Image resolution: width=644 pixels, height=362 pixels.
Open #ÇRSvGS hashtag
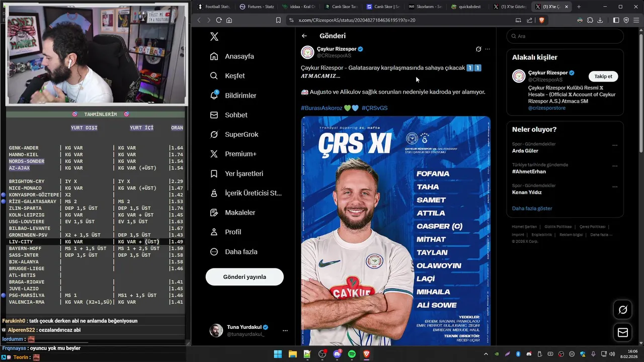pos(374,108)
